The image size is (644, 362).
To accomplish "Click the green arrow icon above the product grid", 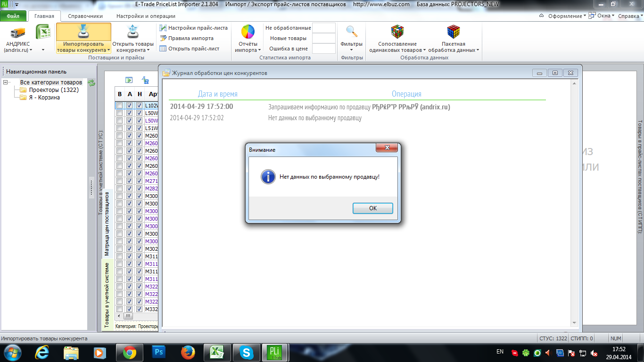I will pos(129,80).
